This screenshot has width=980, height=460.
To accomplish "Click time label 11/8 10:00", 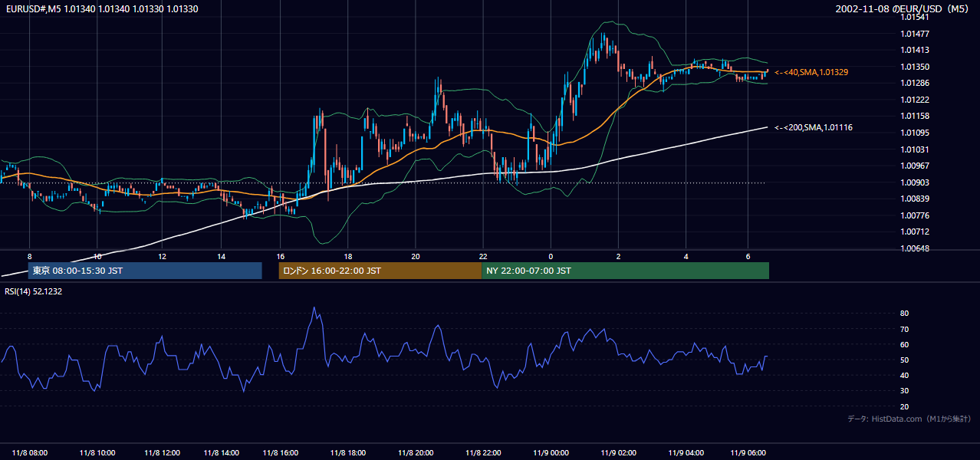I will [x=97, y=452].
